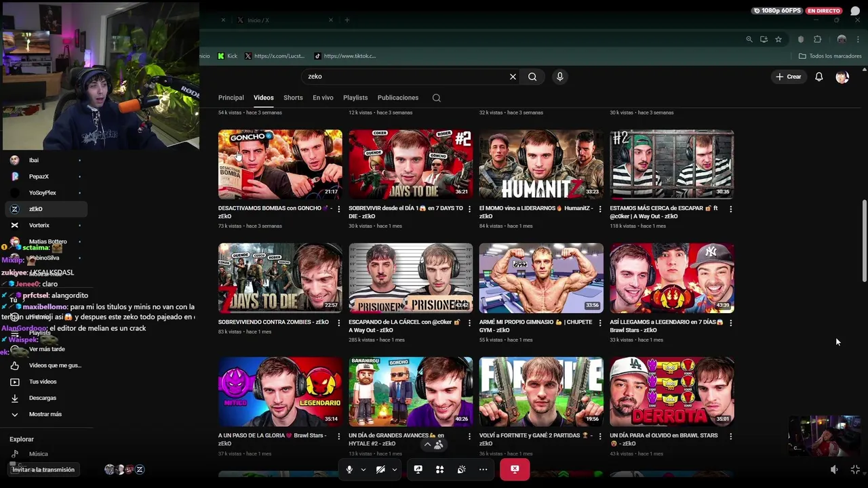Open a new browser tab with plus
The height and width of the screenshot is (488, 868).
[347, 20]
